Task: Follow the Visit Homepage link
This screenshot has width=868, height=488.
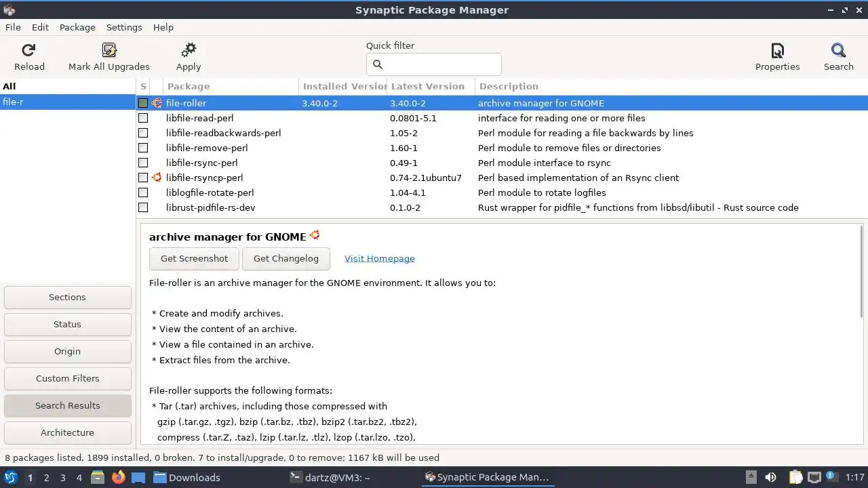Action: coord(379,258)
